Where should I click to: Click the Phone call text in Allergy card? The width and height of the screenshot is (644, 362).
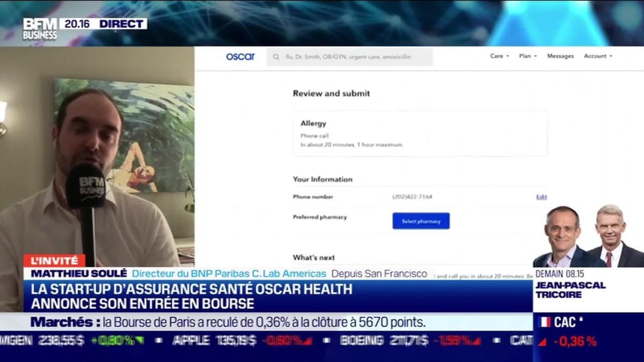point(314,136)
